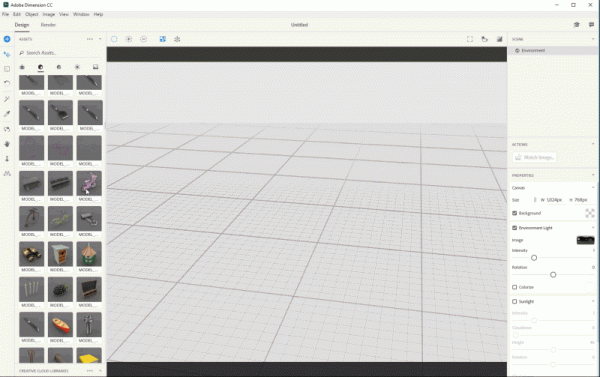Image resolution: width=600 pixels, height=377 pixels.
Task: Select the Sampler eyedropper tool
Action: [7, 114]
